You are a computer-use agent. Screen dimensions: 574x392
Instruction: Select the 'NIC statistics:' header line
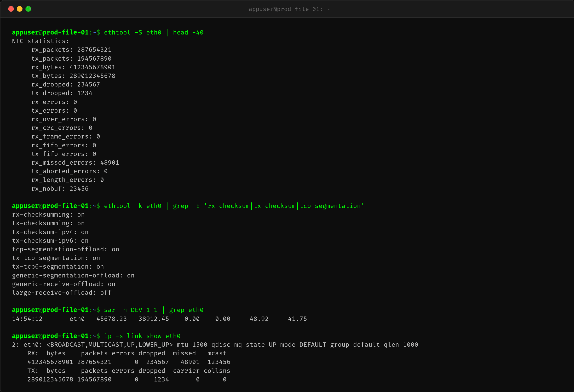[40, 41]
